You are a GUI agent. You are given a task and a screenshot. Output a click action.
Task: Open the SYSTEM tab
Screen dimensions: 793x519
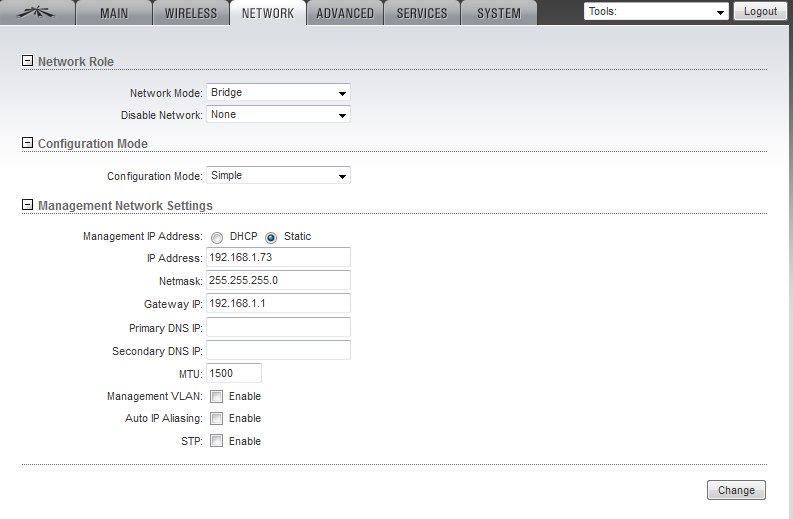coord(499,13)
